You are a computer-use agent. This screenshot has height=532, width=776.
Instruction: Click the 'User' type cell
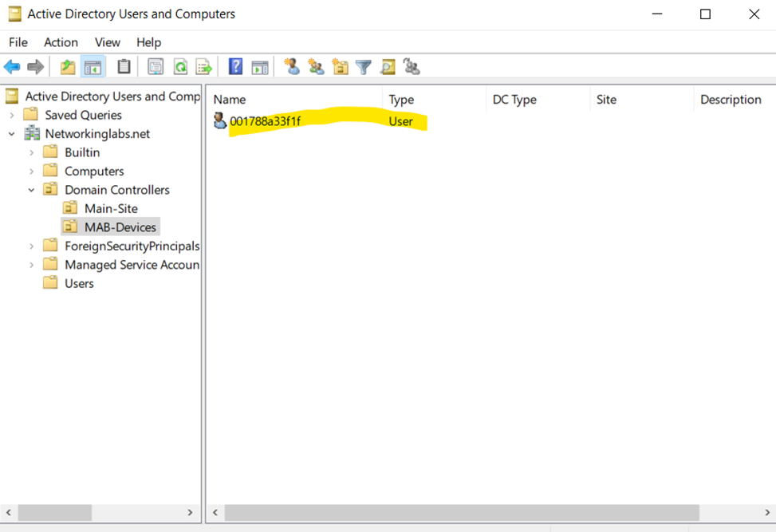click(400, 121)
